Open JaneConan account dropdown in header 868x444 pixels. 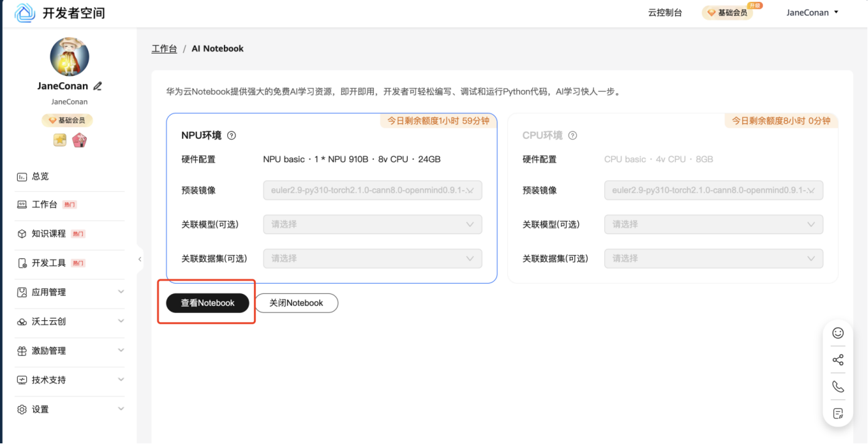[x=812, y=12]
